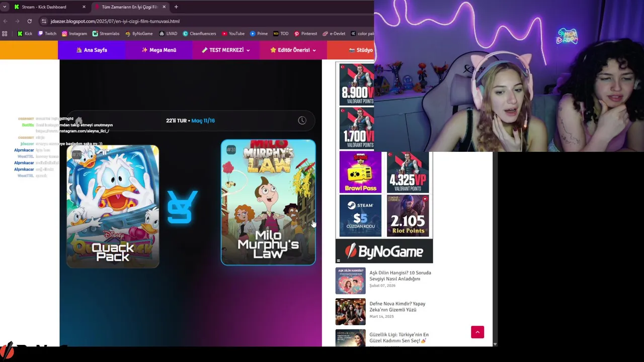Open the Streamlabs bookmark
This screenshot has width=644, height=362.
(106, 34)
